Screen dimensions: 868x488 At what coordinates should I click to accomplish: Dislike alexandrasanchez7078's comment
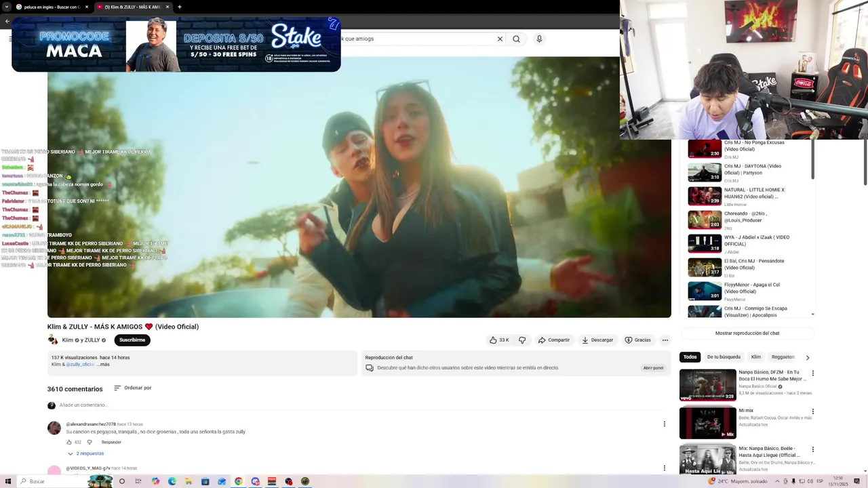pos(90,443)
